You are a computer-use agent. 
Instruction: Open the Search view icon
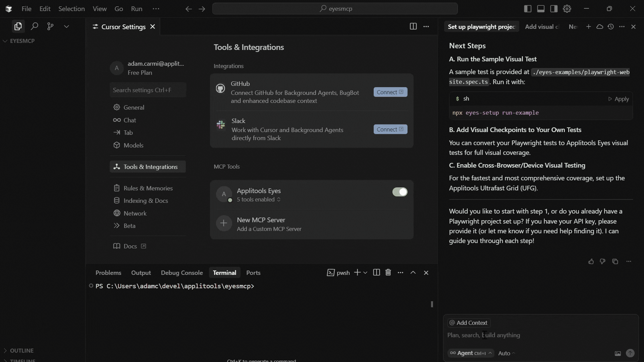(34, 26)
